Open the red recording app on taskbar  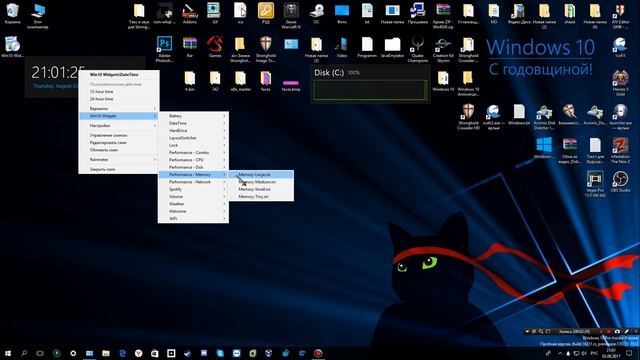pos(318,353)
